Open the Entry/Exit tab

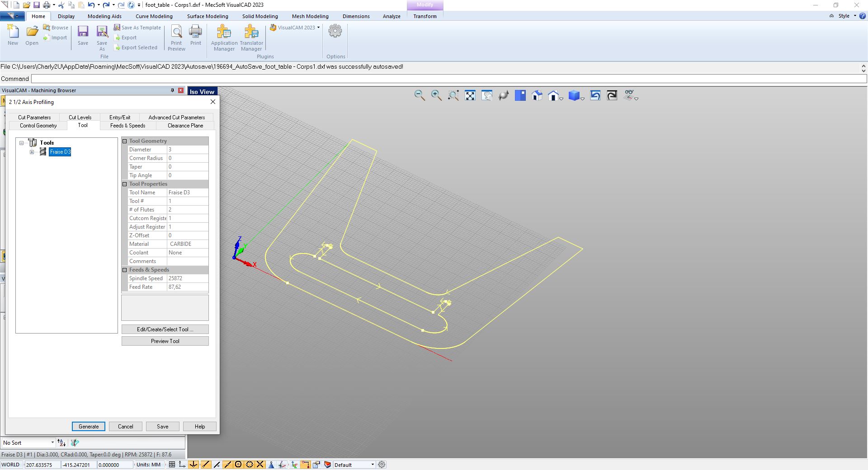[x=120, y=117]
